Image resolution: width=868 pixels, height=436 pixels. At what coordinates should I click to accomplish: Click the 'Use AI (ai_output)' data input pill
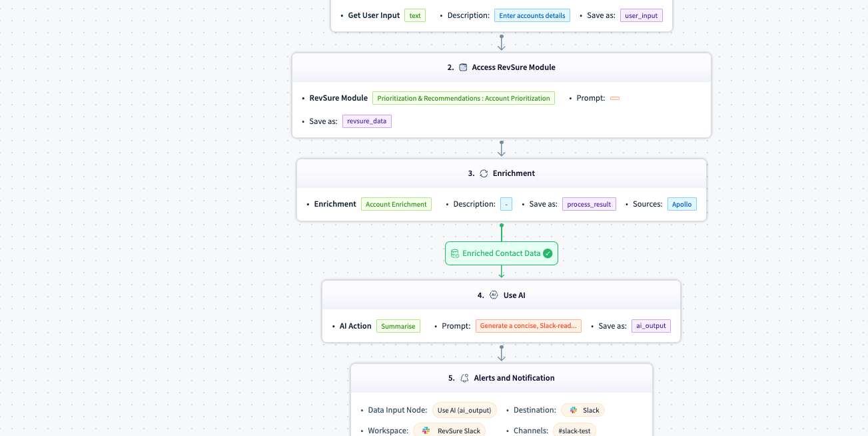pos(464,410)
